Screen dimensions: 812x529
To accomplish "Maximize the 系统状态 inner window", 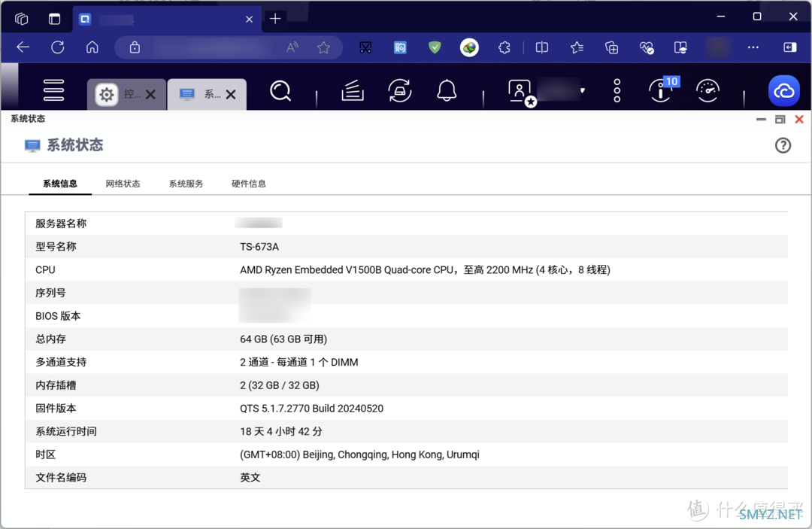I will pyautogui.click(x=780, y=119).
